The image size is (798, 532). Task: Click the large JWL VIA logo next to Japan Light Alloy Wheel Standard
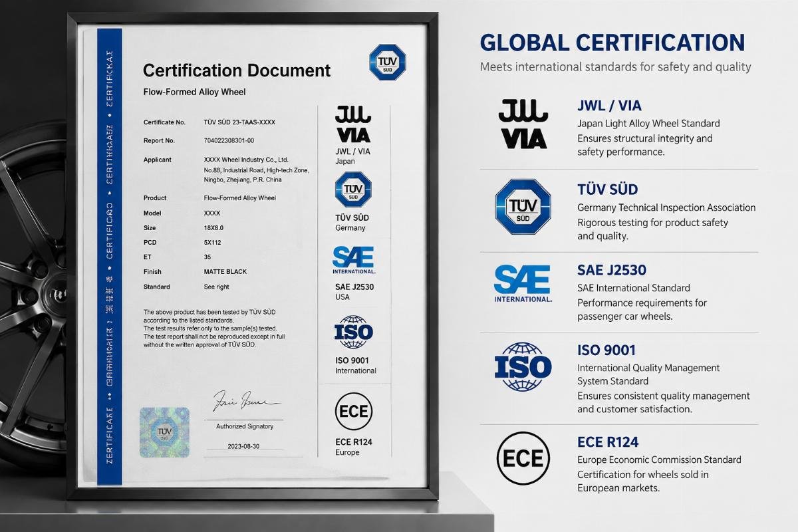[523, 124]
